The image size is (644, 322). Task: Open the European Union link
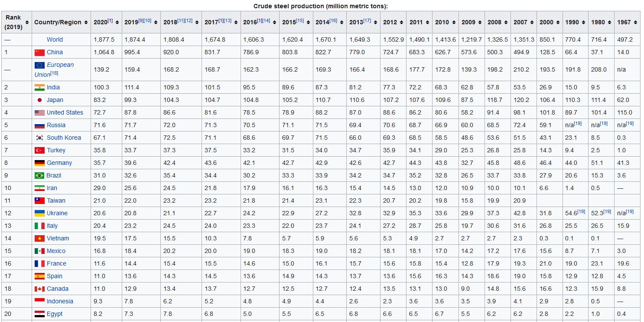54,69
